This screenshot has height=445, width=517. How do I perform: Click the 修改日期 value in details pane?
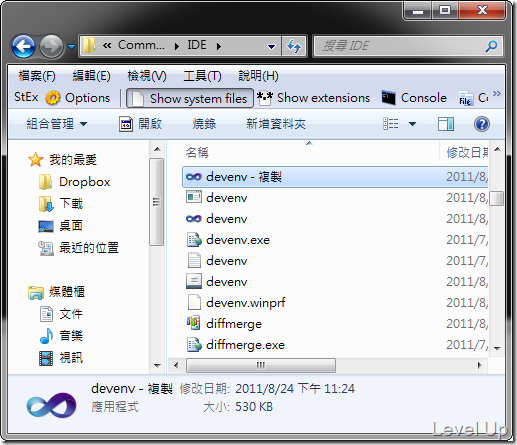(x=295, y=389)
